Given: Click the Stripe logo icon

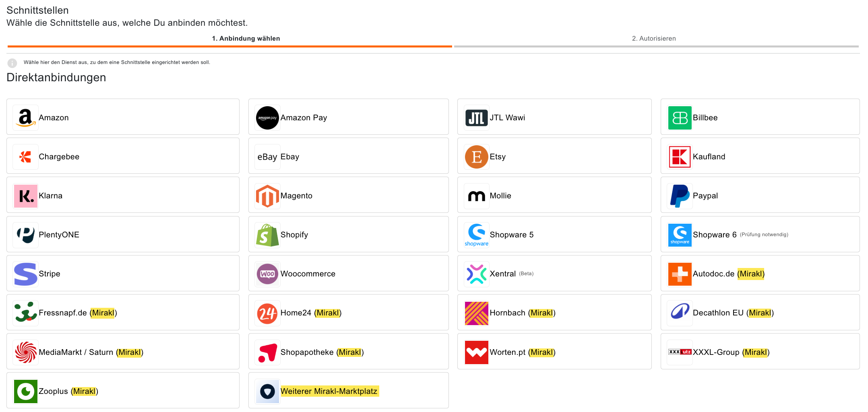Looking at the screenshot, I should tap(25, 274).
